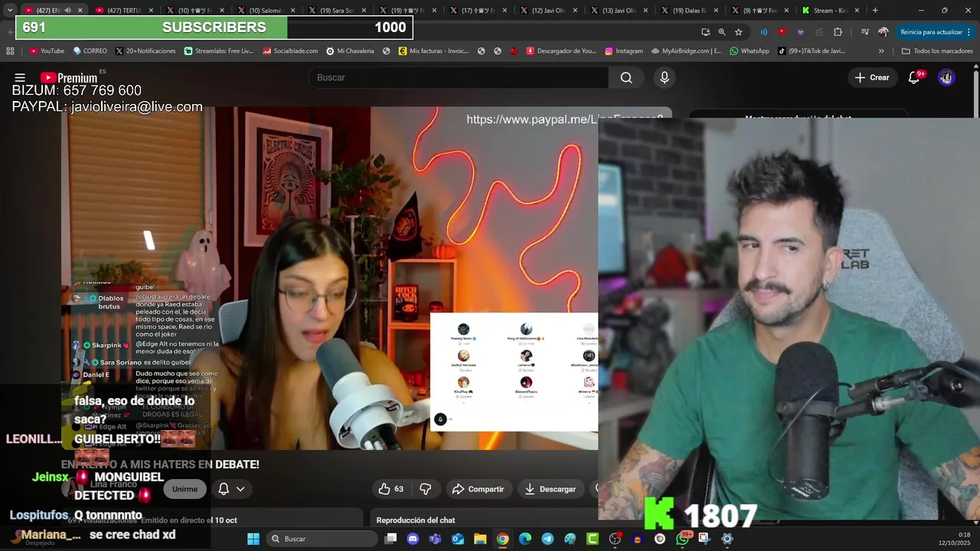Switch to the (19) Sara So tab
This screenshot has height=551, width=980.
tap(336, 11)
